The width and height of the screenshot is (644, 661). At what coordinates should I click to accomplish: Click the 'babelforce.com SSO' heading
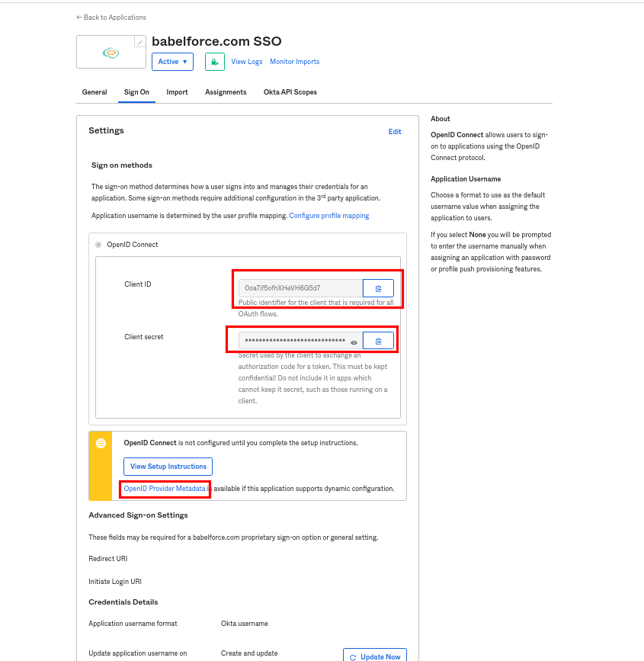[216, 41]
